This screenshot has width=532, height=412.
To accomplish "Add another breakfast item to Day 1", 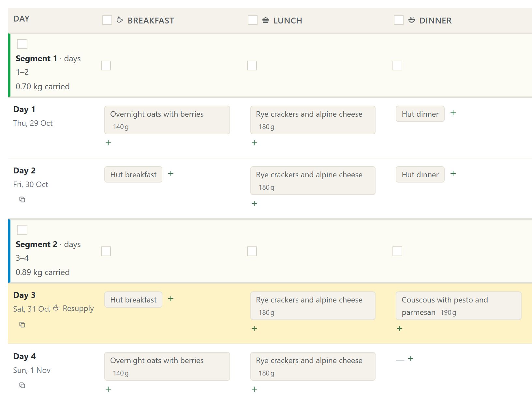I will pos(109,143).
